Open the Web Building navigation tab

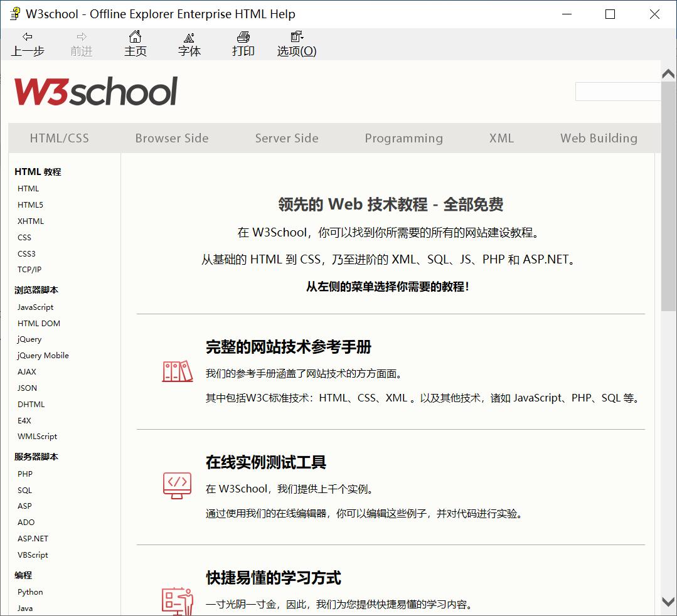(599, 138)
